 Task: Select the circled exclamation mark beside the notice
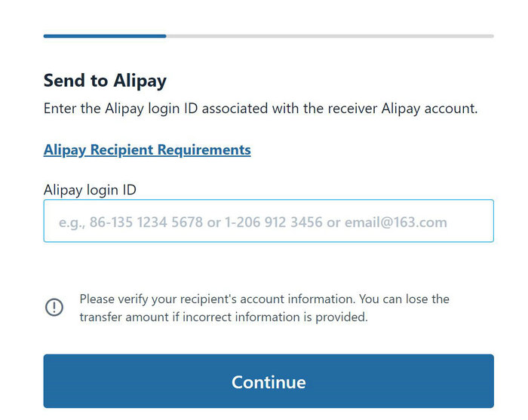pyautogui.click(x=54, y=307)
